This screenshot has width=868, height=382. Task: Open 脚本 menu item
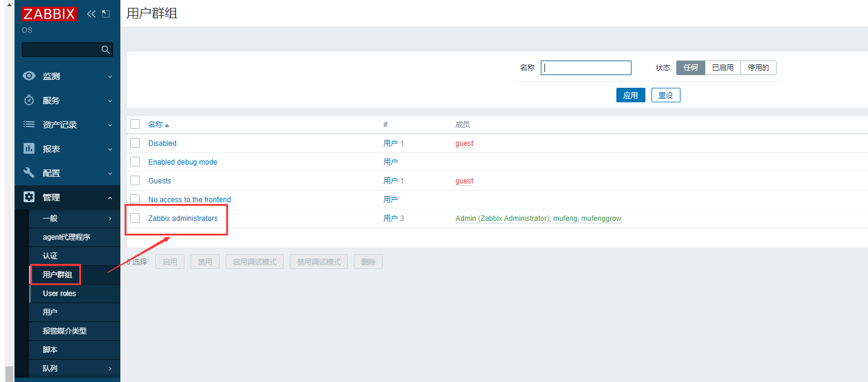pos(74,350)
